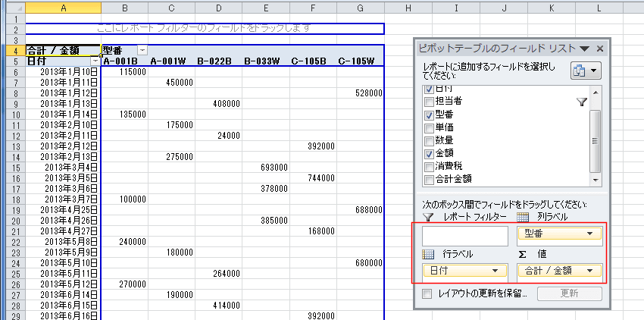Click the report filter drop area in row 2
This screenshot has width=644, height=320.
(205, 28)
